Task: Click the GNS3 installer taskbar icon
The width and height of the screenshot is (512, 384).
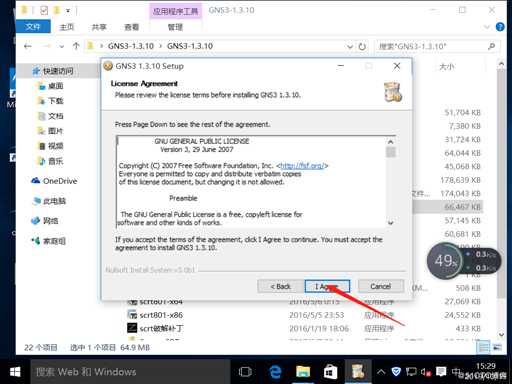Action: coord(358,372)
